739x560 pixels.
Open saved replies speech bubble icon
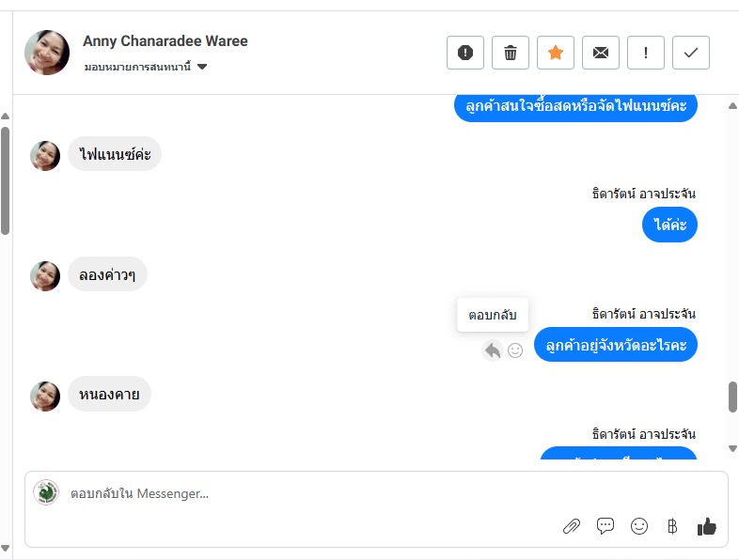(605, 526)
